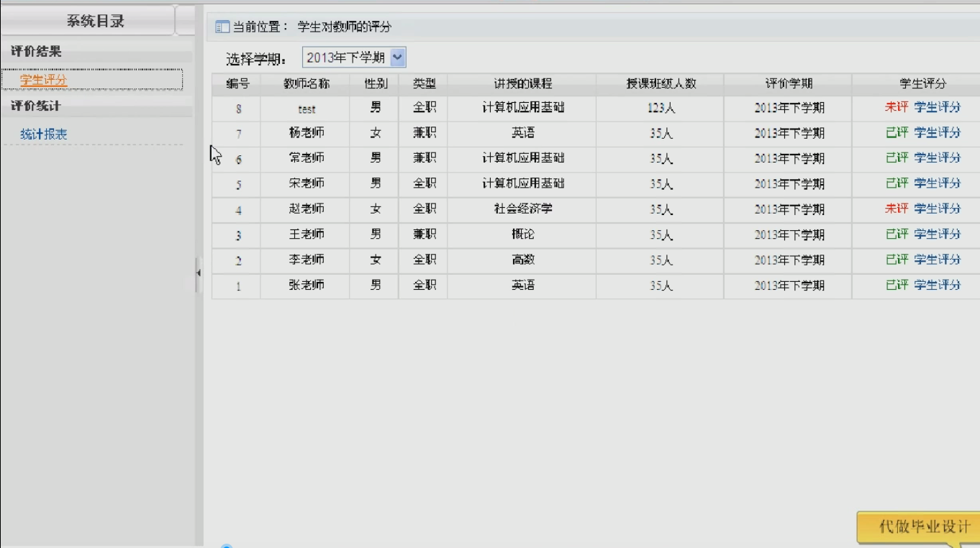Viewport: 980px width, 548px height.
Task: Click 学生评分 link for teacher test
Action: tap(937, 107)
